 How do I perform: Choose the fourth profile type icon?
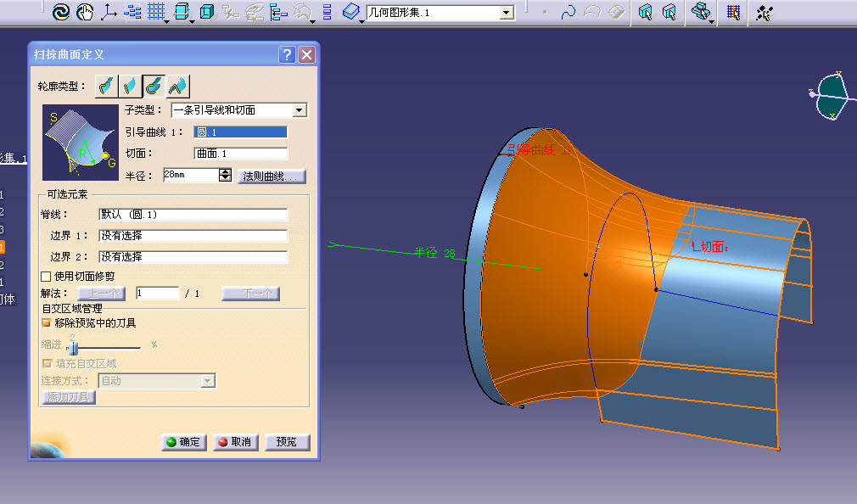point(177,87)
